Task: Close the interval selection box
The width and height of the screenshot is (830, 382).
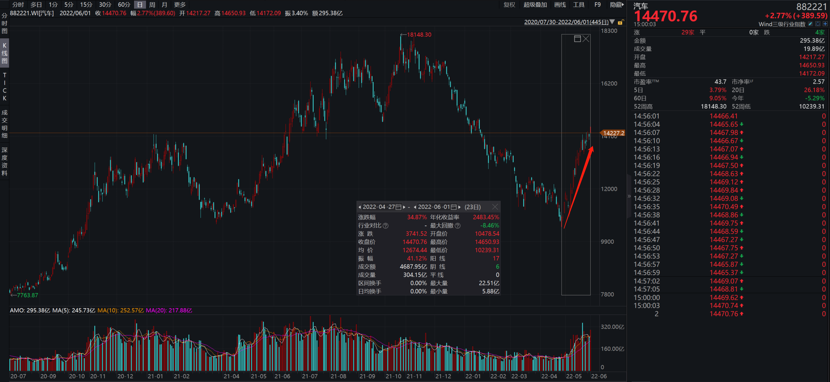Action: pos(585,39)
